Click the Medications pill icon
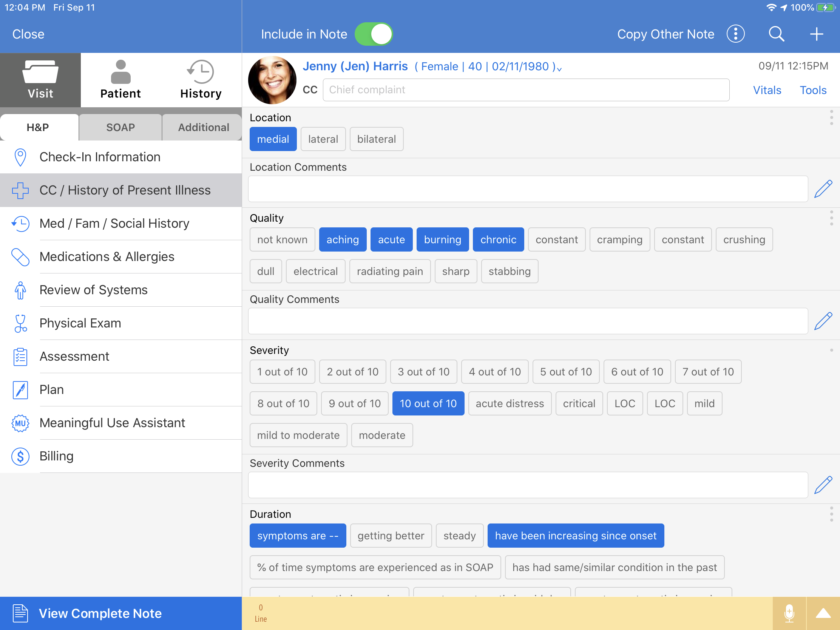This screenshot has width=840, height=630. [x=20, y=257]
